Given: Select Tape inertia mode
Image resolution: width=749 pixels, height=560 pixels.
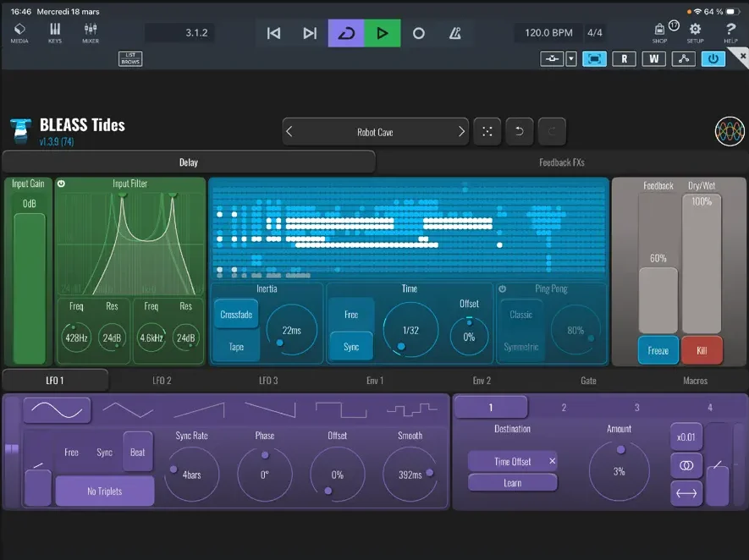Looking at the screenshot, I should [236, 347].
